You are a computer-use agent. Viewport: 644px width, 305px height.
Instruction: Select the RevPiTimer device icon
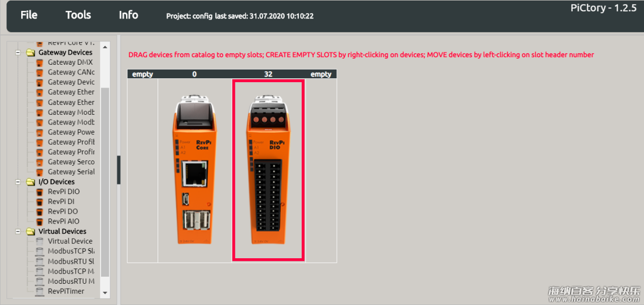pos(40,291)
